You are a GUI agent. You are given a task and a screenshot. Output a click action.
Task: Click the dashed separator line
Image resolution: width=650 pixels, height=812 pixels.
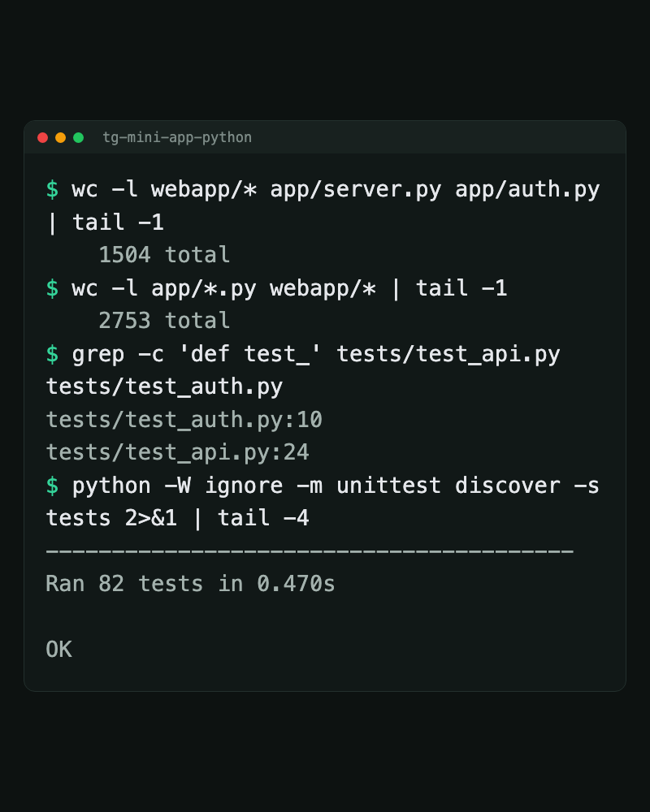[x=310, y=551]
